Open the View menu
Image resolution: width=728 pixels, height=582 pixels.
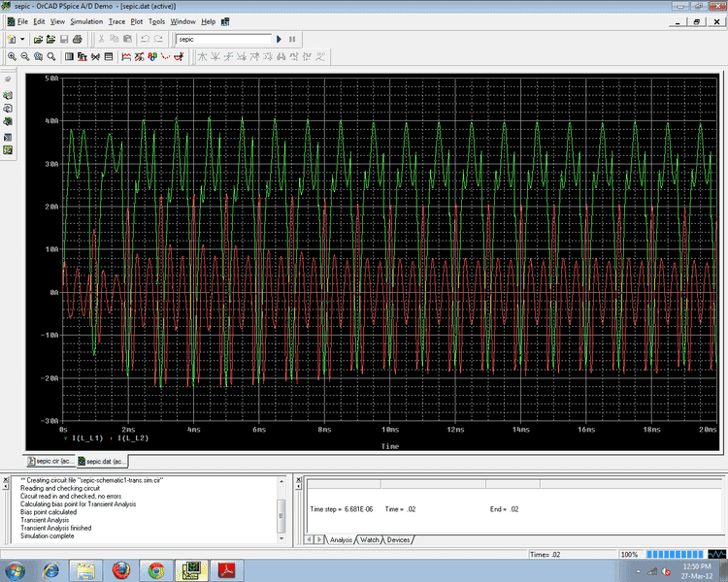coord(57,21)
